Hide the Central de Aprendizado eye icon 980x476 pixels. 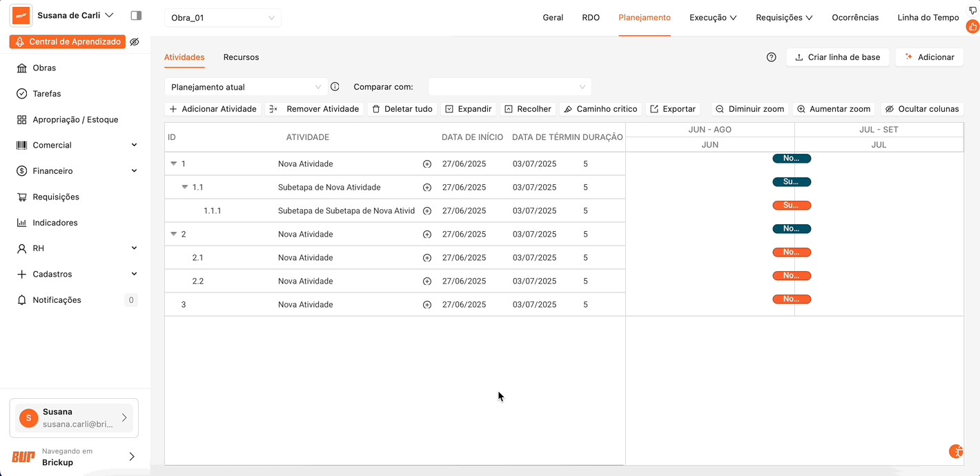(135, 42)
